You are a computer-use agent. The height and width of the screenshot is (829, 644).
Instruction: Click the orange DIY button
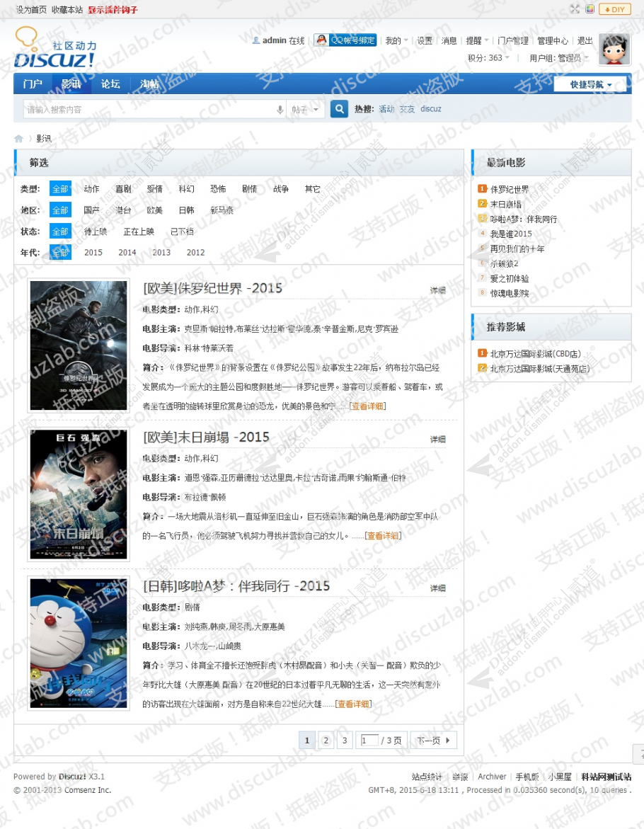(614, 9)
